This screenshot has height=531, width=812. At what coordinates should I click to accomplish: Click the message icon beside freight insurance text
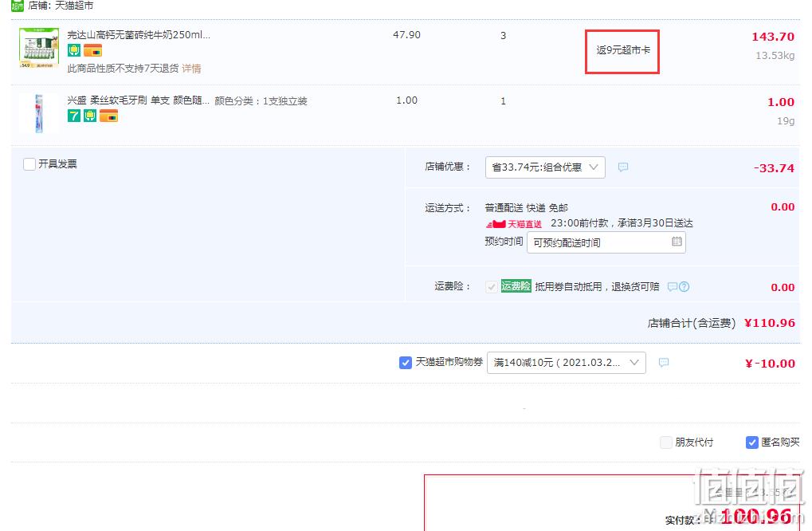click(x=673, y=286)
